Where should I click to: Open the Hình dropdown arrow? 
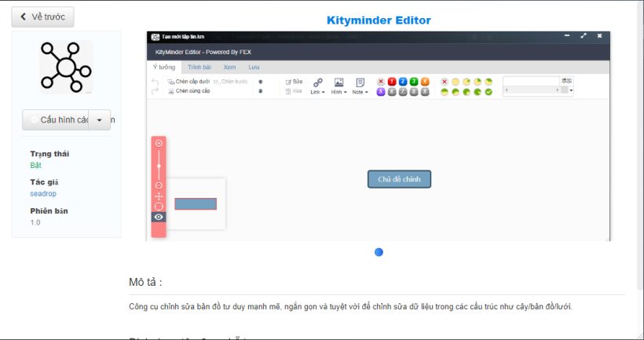point(345,93)
